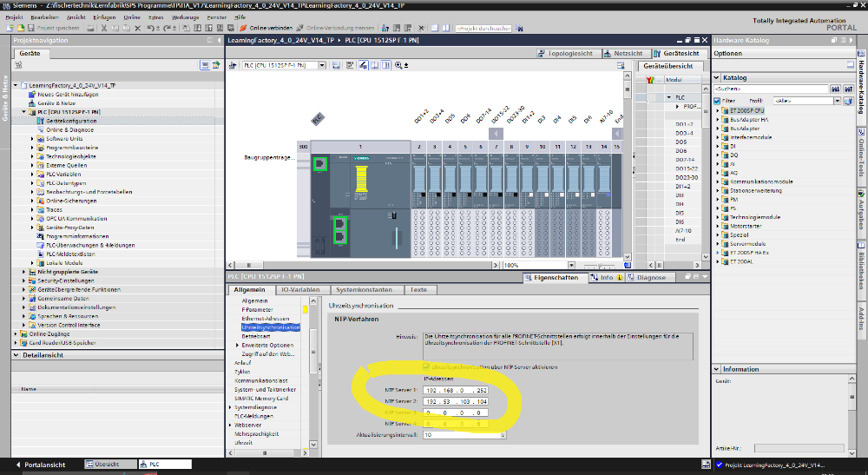Open the zoom level 100% dropdown
Viewport: 868px width, 475px height.
point(571,265)
